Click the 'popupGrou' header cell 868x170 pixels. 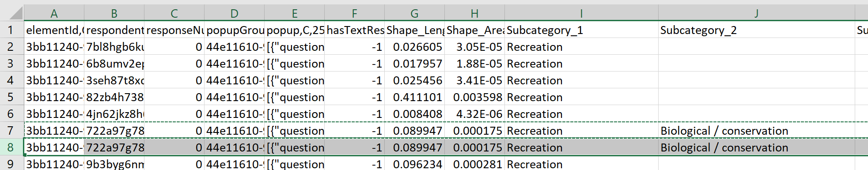coord(234,30)
